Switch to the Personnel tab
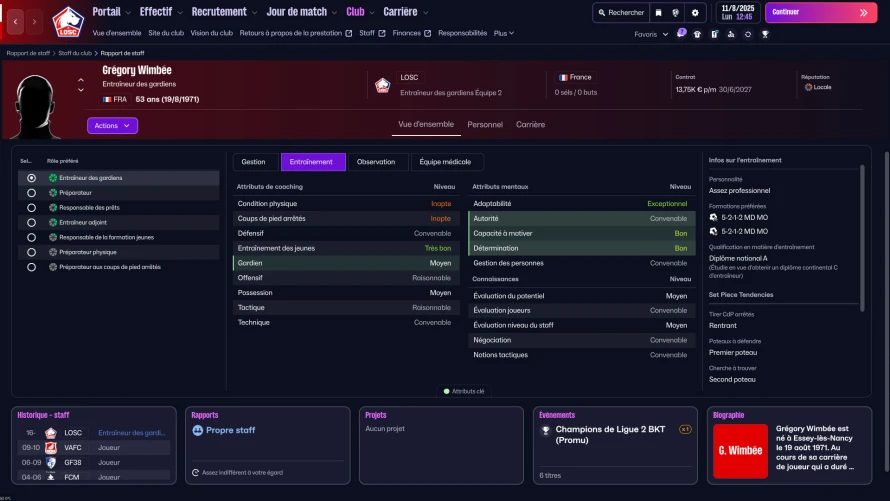The height and width of the screenshot is (501, 890). (x=485, y=124)
